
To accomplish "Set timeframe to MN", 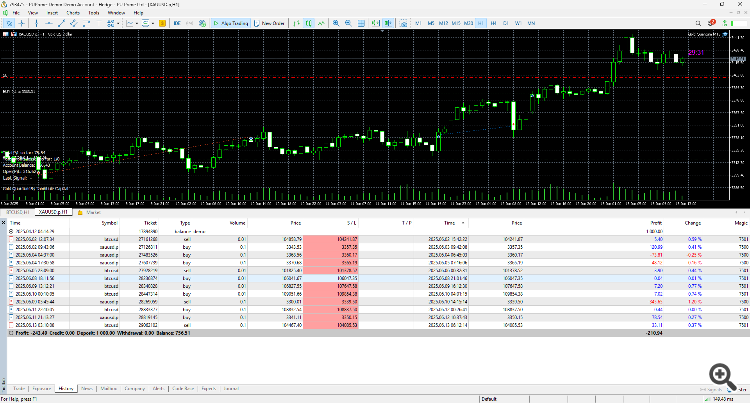I will point(531,23).
